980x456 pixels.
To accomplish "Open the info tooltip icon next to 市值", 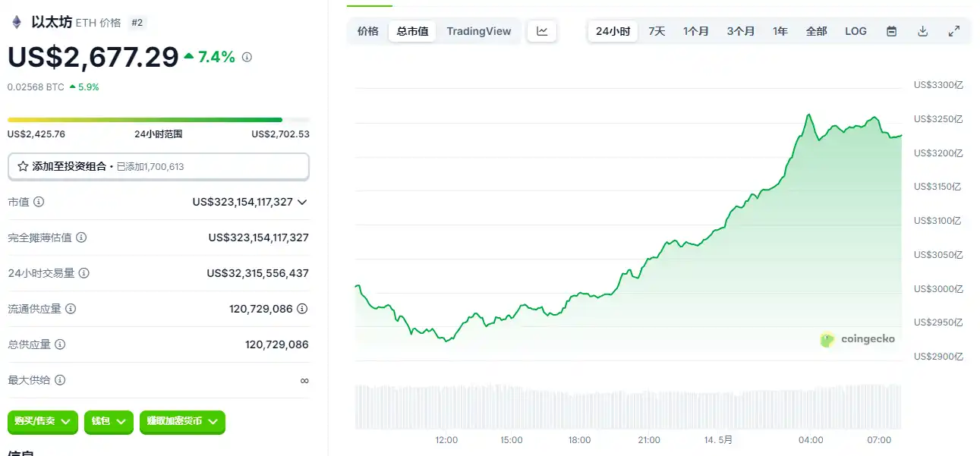I will (x=40, y=202).
